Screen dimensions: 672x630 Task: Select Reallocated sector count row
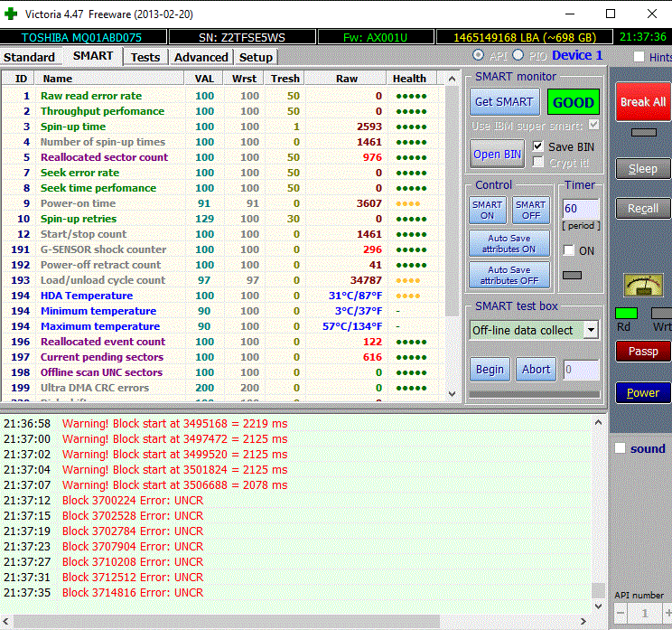pos(104,157)
